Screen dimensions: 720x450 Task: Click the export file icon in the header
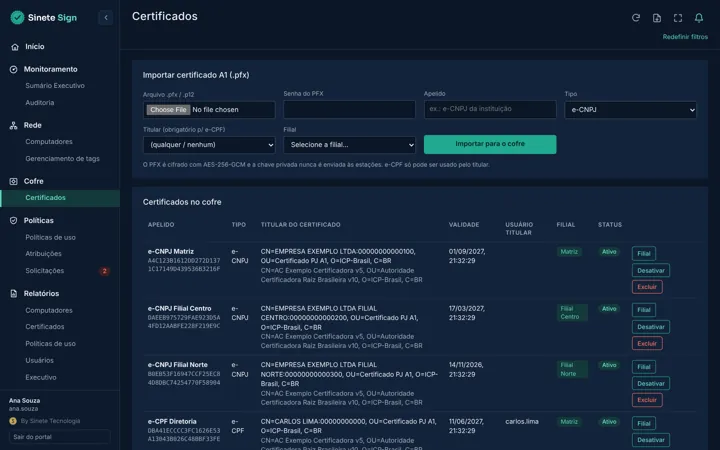pyautogui.click(x=657, y=17)
